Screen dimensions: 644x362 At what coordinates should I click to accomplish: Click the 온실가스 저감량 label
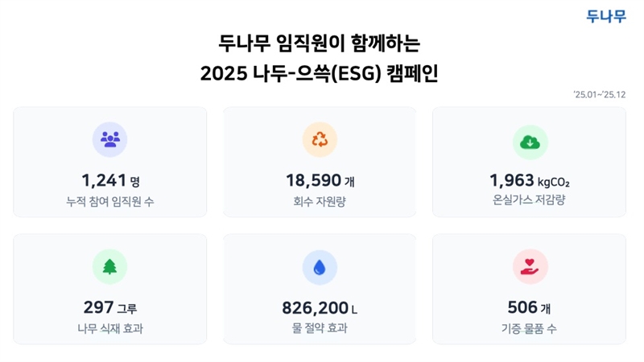[x=530, y=201]
